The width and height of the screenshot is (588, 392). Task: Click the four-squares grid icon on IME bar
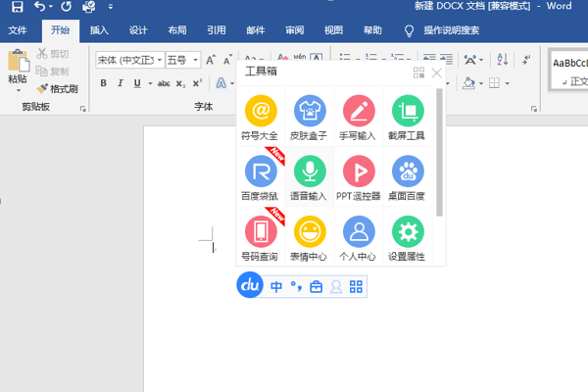tap(356, 287)
